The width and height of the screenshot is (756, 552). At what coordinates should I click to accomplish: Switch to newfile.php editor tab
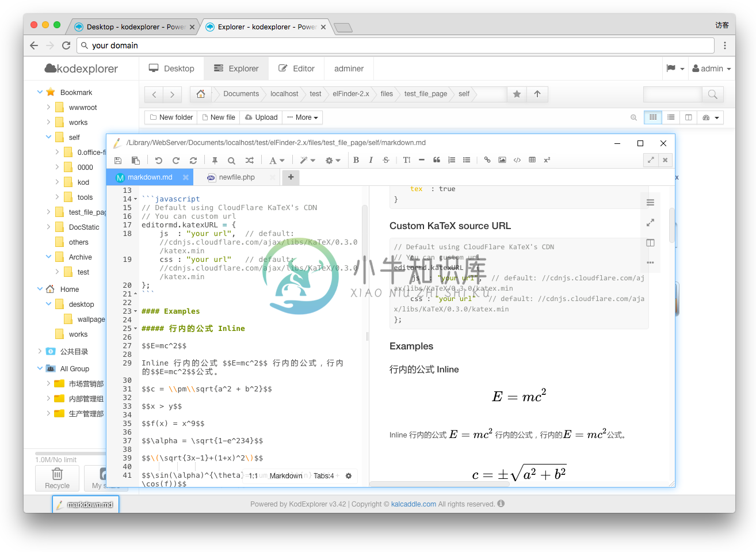pyautogui.click(x=236, y=177)
